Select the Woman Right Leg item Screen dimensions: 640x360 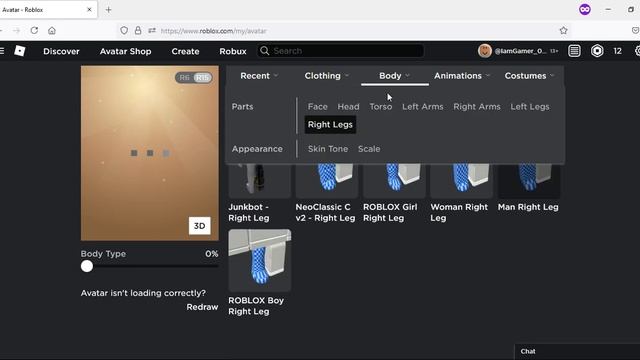pyautogui.click(x=461, y=193)
